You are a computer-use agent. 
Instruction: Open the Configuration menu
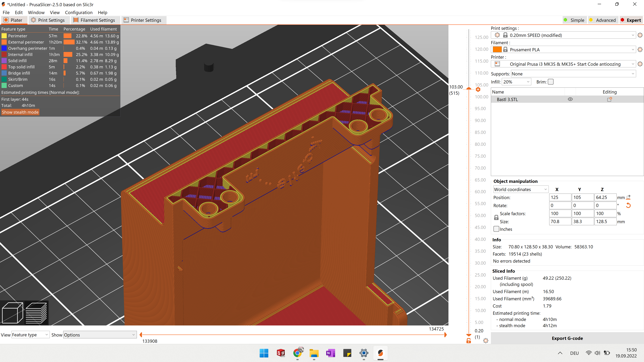[78, 13]
